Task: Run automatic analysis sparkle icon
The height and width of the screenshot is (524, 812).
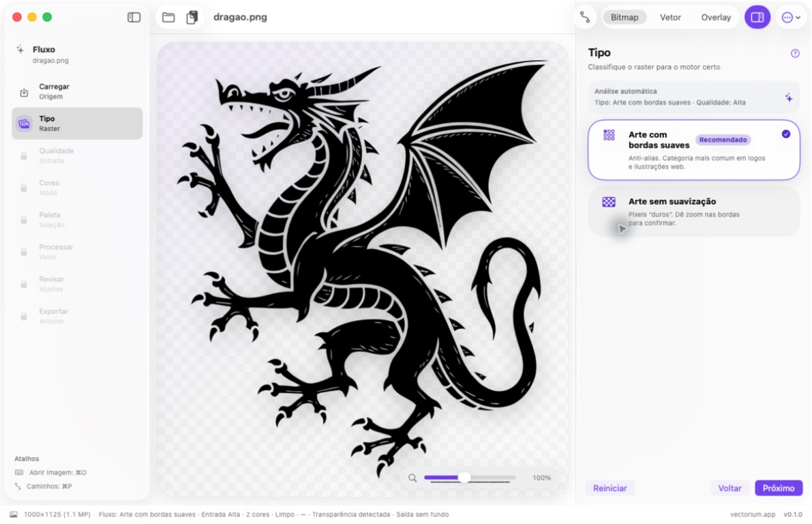Action: 788,98
